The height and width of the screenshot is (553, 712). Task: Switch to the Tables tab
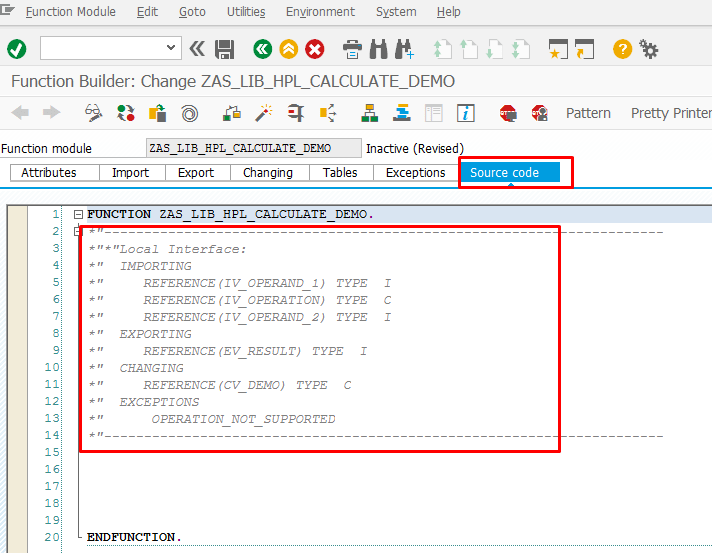pyautogui.click(x=340, y=173)
